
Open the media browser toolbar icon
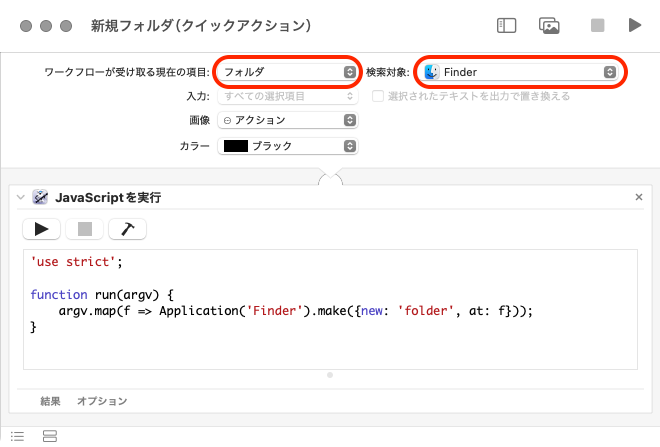point(548,25)
